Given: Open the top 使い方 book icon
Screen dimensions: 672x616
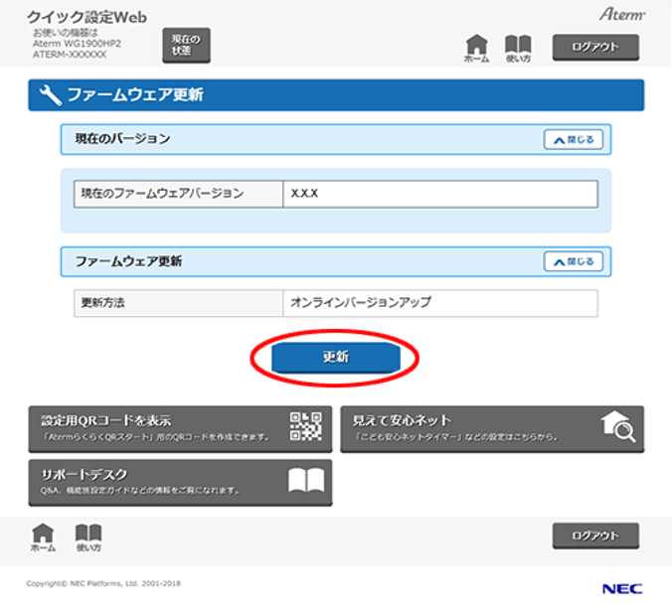Looking at the screenshot, I should 518,46.
